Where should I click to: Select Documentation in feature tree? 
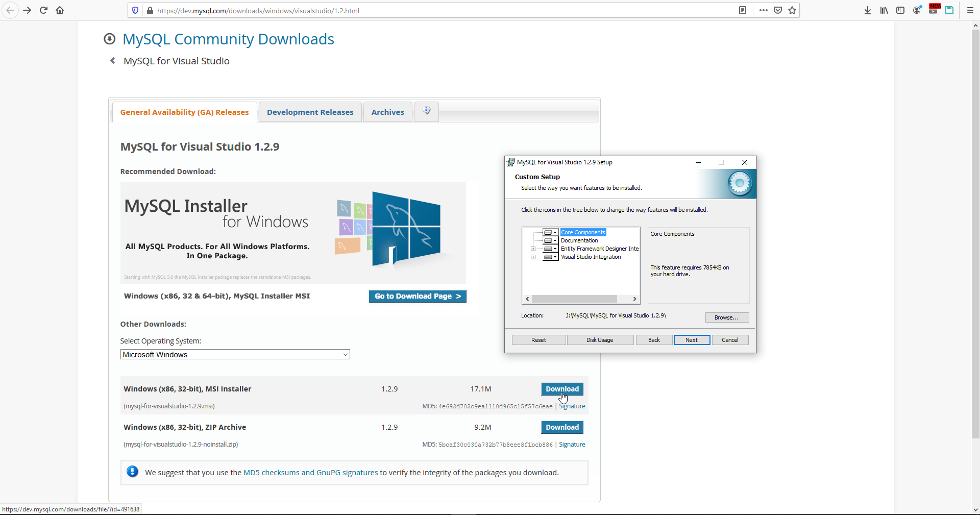579,240
